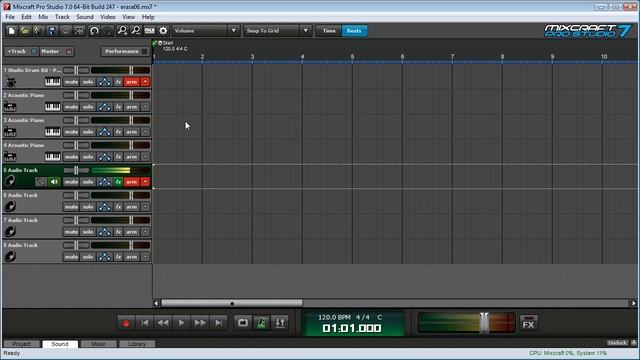
Task: Open the keyboard icon on track 4 Acoustic Piano
Action: (x=53, y=157)
